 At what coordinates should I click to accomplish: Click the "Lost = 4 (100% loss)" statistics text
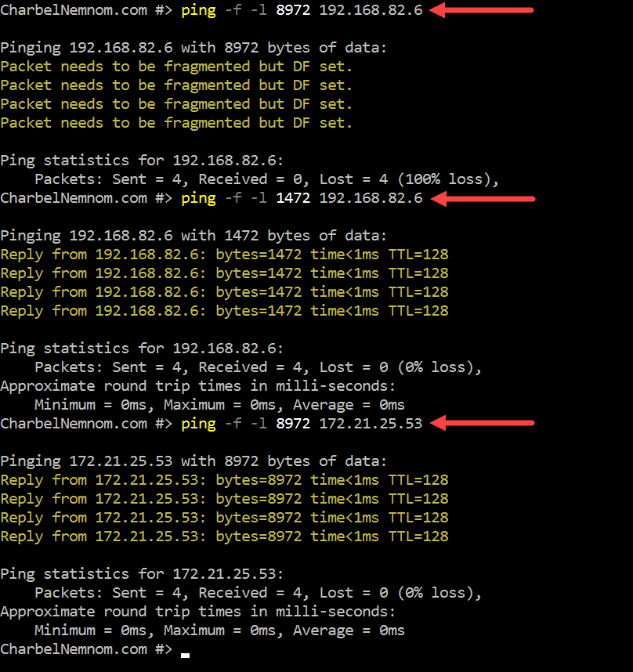(x=405, y=179)
